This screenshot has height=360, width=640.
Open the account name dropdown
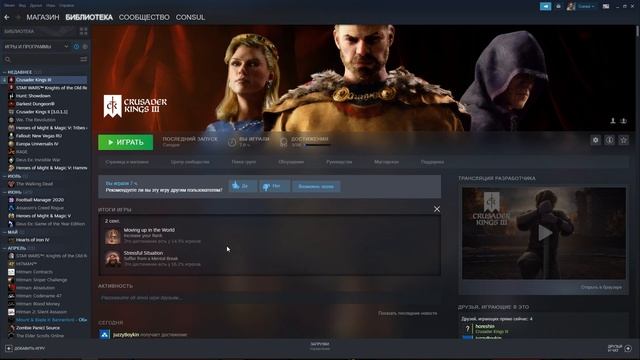[x=586, y=6]
